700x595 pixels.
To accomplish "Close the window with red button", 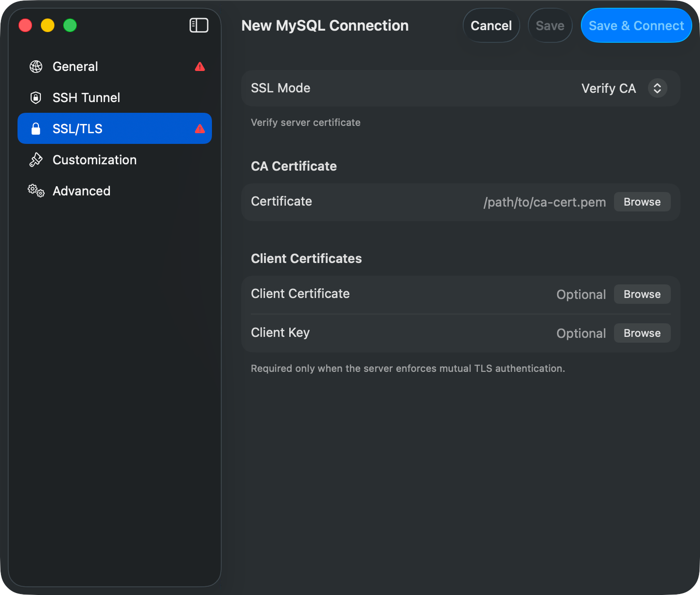I will tap(25, 25).
